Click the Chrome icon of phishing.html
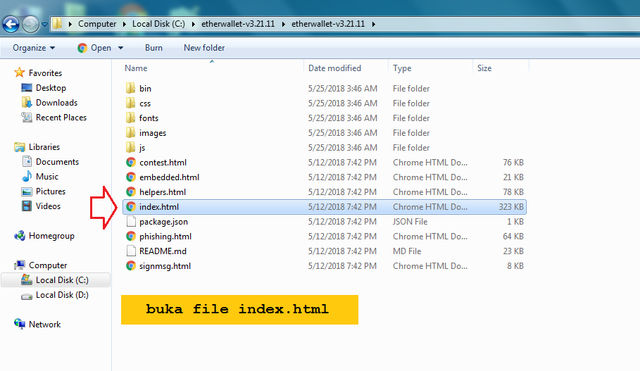640x371 pixels. 131,236
